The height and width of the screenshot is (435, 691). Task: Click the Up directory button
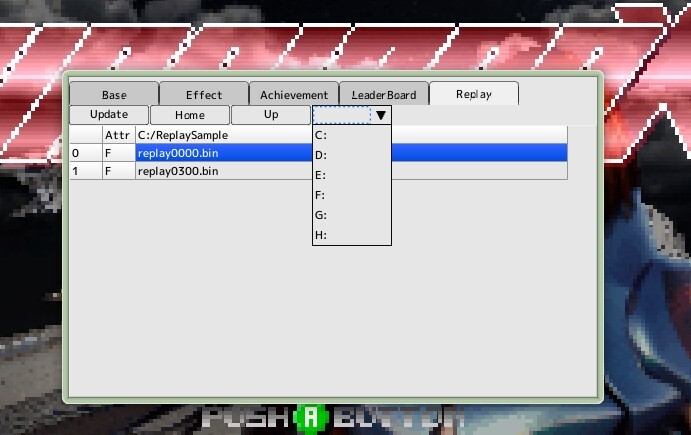(271, 115)
